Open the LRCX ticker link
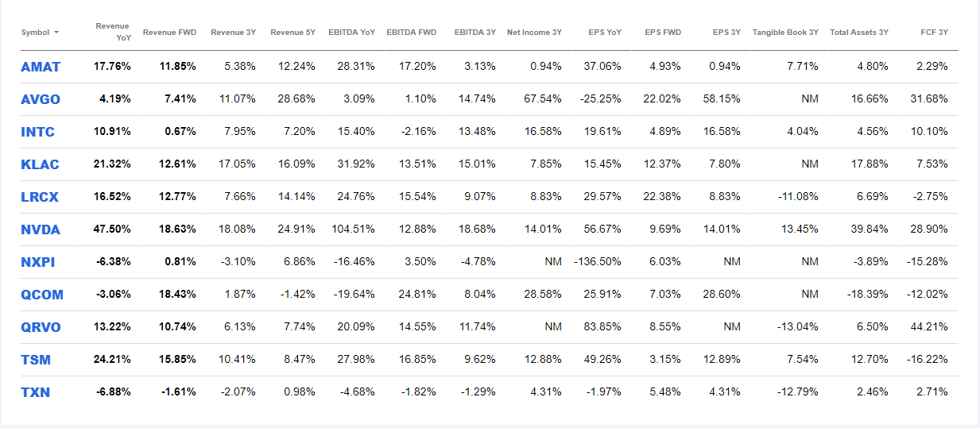980x428 pixels. 40,197
